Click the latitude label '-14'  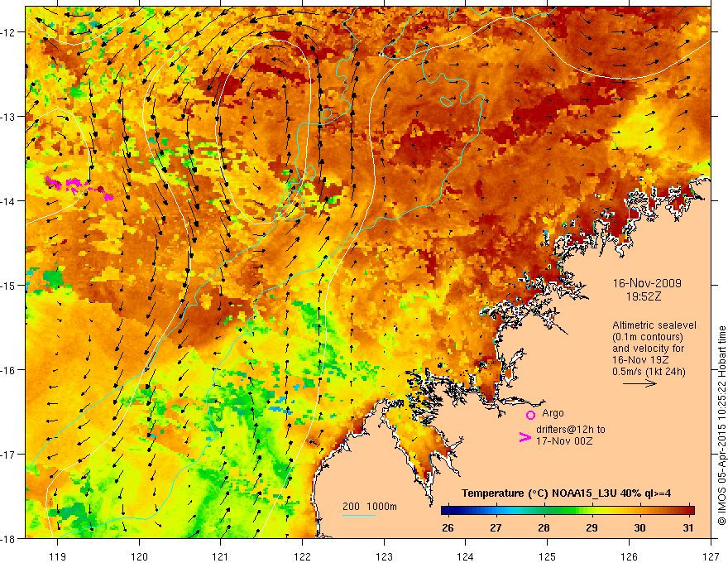tap(8, 201)
